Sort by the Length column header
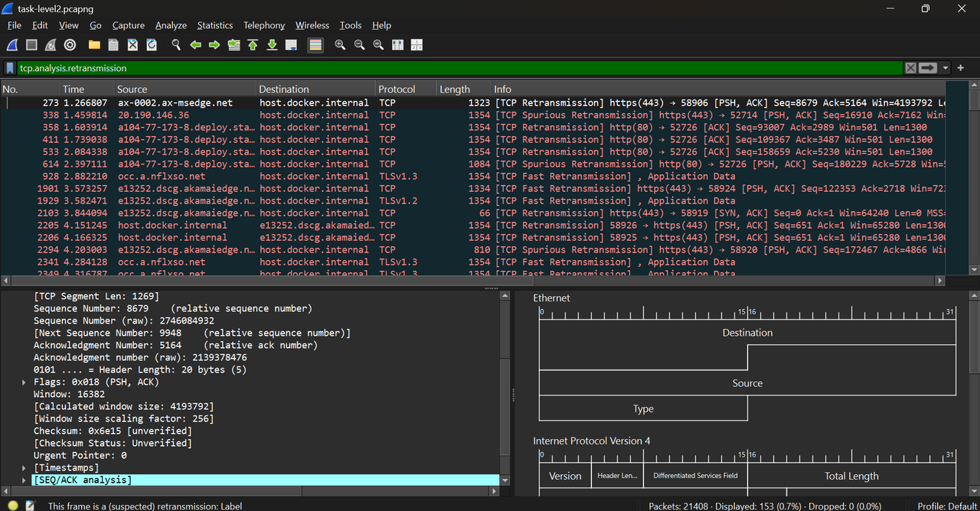980x511 pixels. pos(464,89)
